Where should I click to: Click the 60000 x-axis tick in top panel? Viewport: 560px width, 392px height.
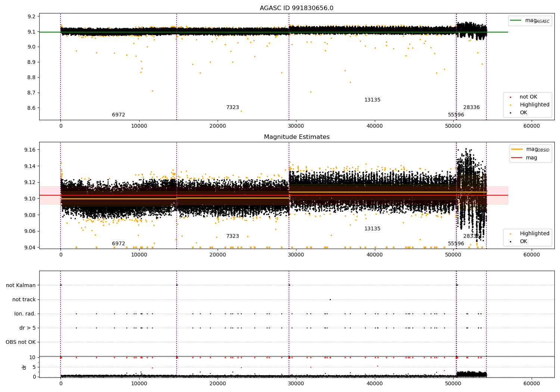pos(532,126)
